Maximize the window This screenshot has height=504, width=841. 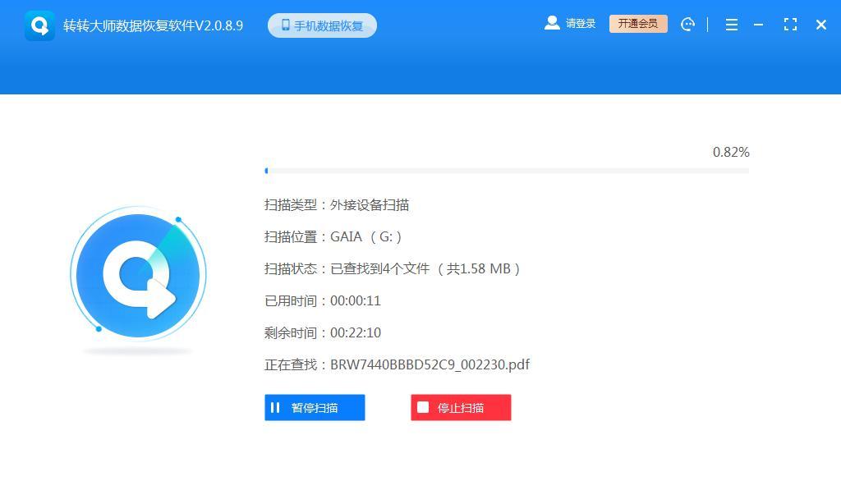(790, 24)
